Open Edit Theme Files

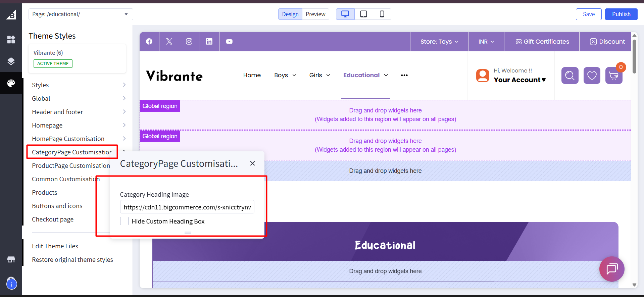(55, 246)
